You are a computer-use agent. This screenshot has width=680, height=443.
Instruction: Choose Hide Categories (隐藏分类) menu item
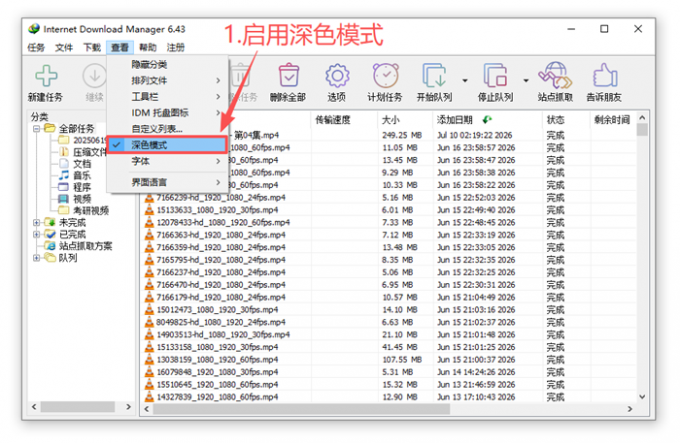[167, 65]
